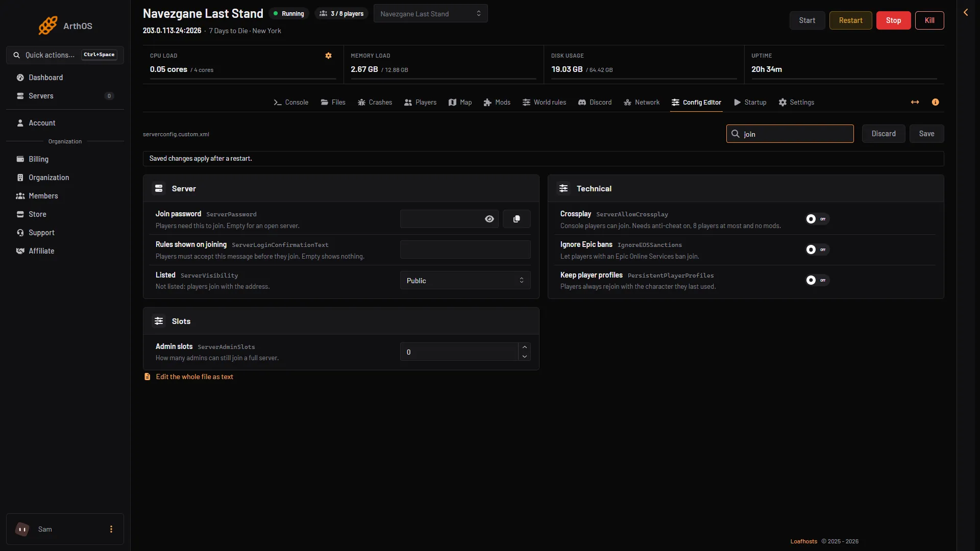Open Quick actions search box

pyautogui.click(x=65, y=55)
